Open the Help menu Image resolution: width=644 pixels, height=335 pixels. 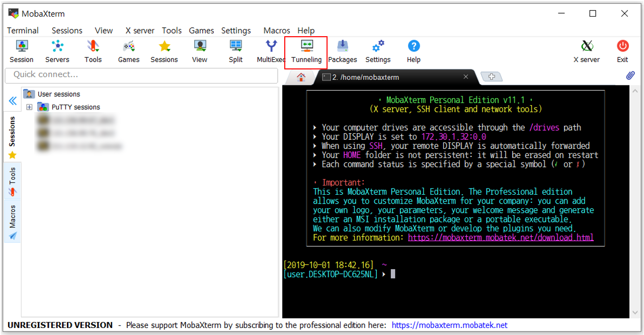click(x=306, y=30)
